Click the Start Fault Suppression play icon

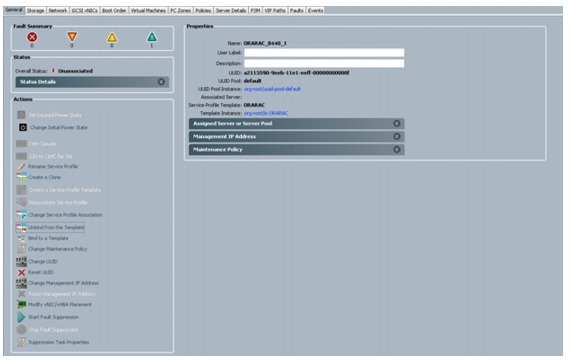pos(21,317)
